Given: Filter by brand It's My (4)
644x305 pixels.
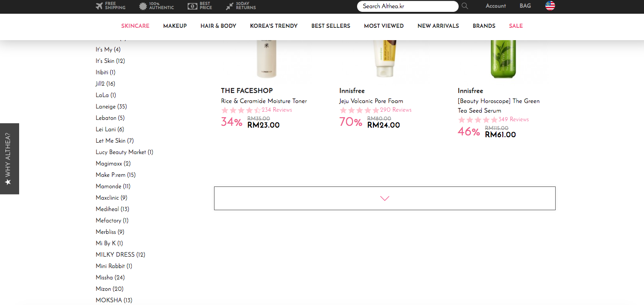Looking at the screenshot, I should coord(108,50).
